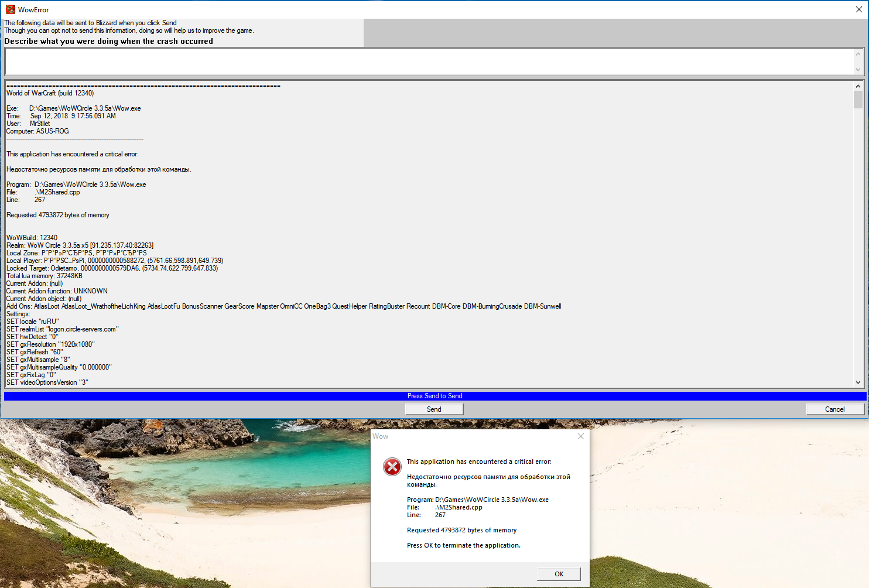The image size is (869, 588).
Task: Click the description box scroll up arrow
Action: [x=858, y=54]
